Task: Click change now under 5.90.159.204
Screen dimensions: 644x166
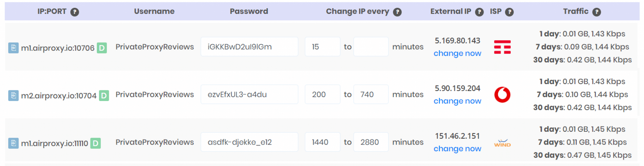Action: pos(457,101)
